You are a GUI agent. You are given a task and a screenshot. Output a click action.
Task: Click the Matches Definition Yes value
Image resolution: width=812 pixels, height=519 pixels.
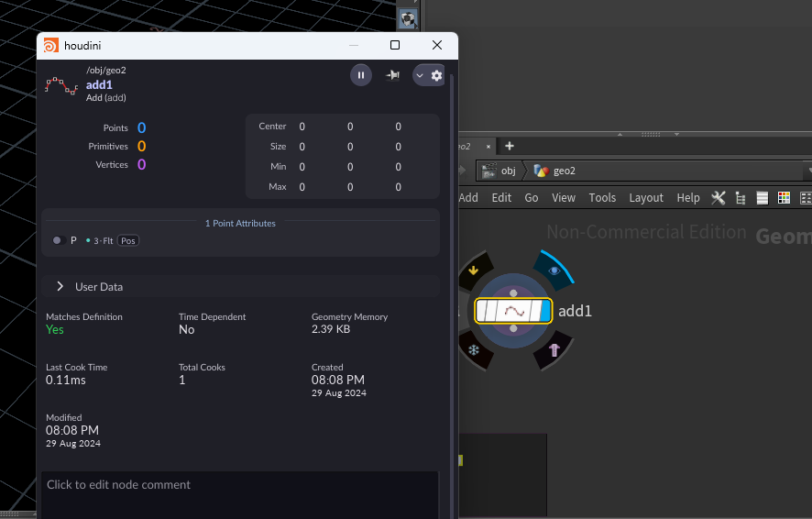55,330
